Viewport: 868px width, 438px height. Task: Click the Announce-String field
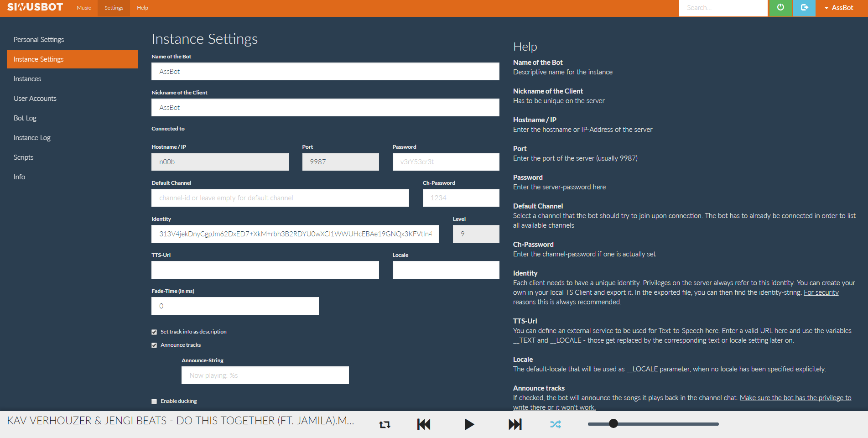pyautogui.click(x=265, y=375)
